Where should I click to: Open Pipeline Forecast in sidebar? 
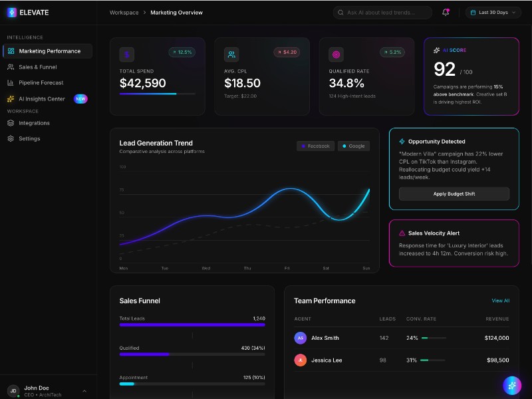coord(41,83)
